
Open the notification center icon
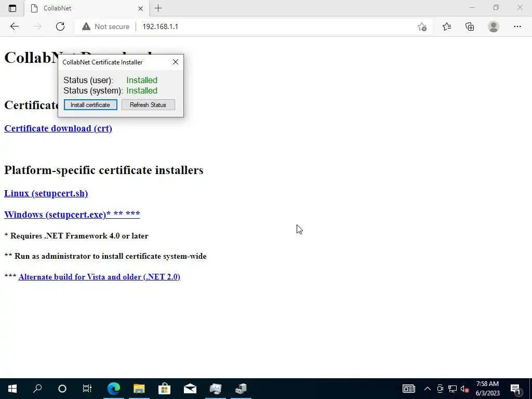click(x=515, y=389)
